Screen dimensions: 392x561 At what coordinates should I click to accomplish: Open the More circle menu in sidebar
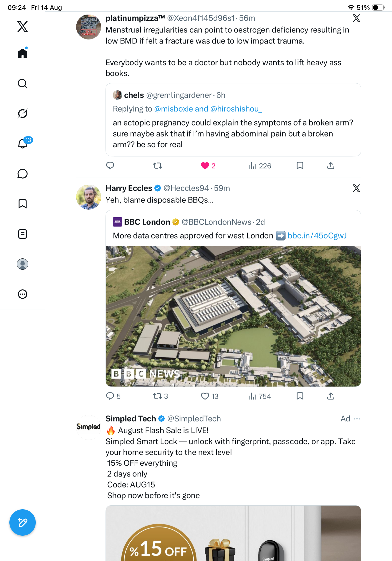[x=23, y=294]
